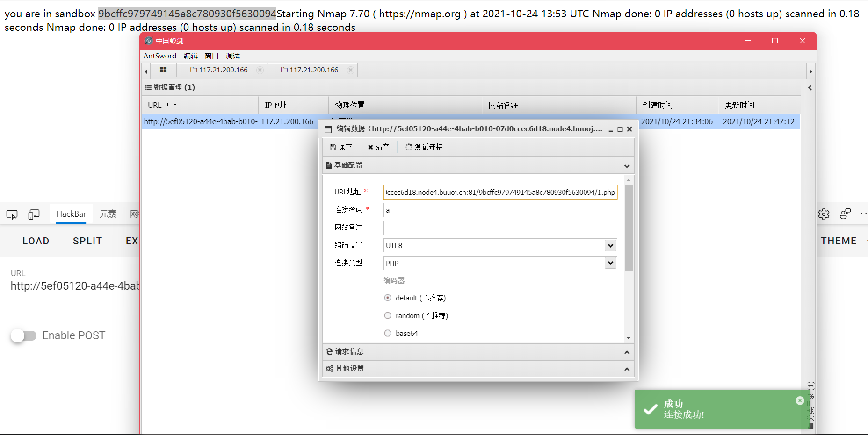
Task: Click the 更新时间 value 2021/10/24 21:47:12
Action: click(x=759, y=121)
